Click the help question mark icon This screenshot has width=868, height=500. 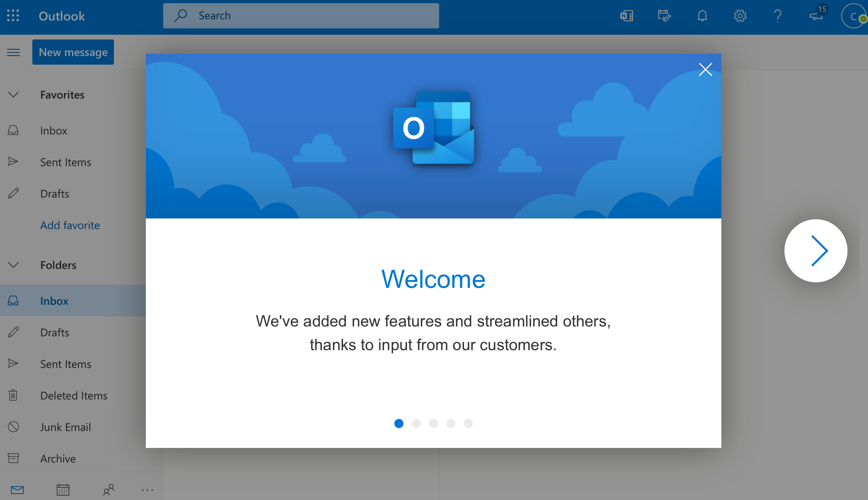pos(777,16)
